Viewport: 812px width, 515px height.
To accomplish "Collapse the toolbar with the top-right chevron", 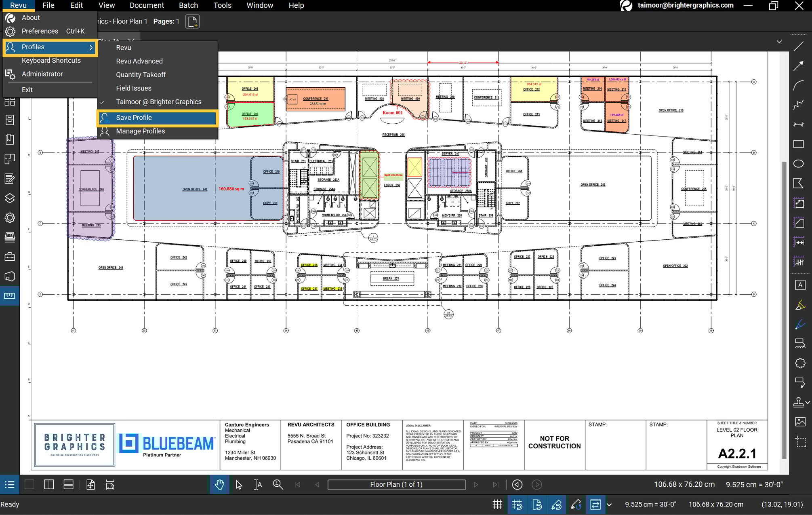I will point(779,42).
